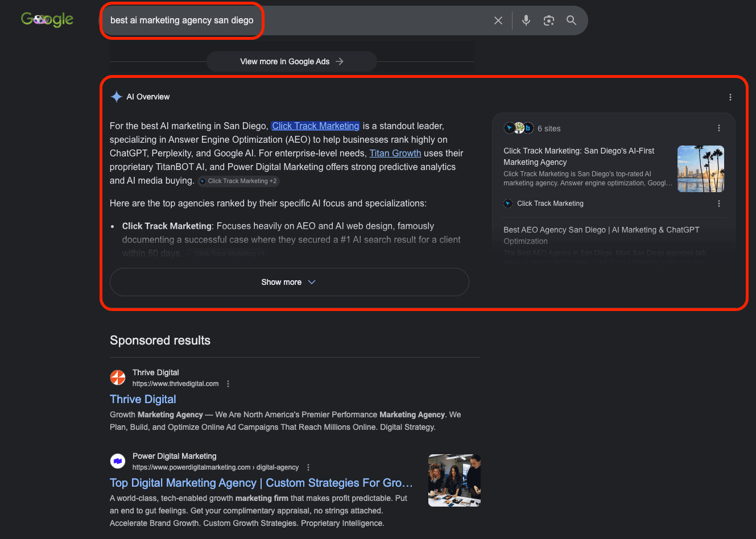The image size is (756, 539).
Task: Clear the search query with X icon
Action: 498,20
